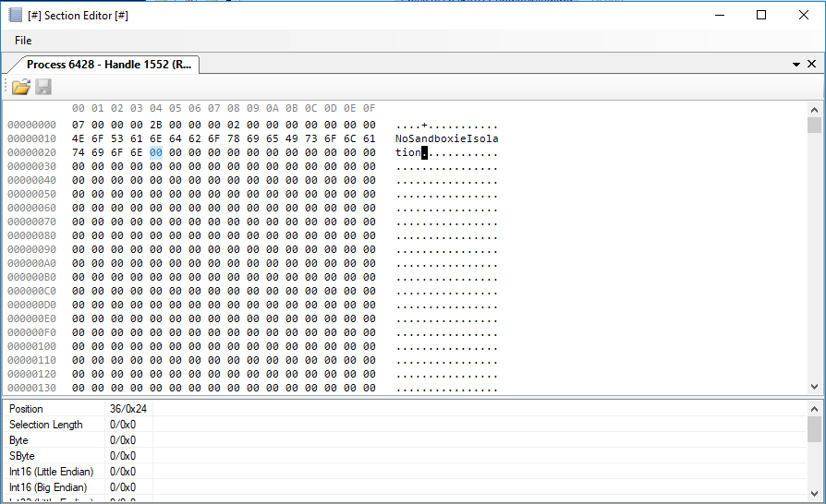Click the Section Editor title bar app icon

point(16,16)
